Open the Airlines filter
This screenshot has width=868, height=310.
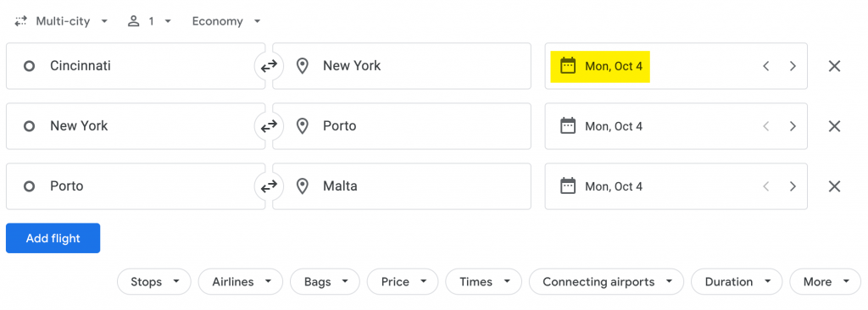pyautogui.click(x=240, y=282)
